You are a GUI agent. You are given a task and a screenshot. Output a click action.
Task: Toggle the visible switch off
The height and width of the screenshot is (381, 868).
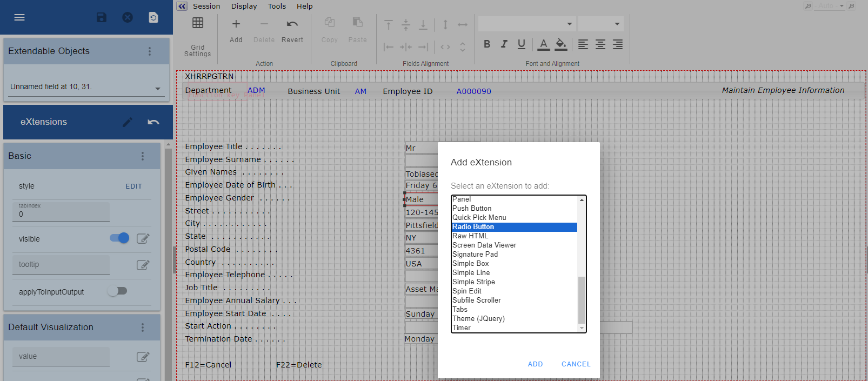point(119,238)
